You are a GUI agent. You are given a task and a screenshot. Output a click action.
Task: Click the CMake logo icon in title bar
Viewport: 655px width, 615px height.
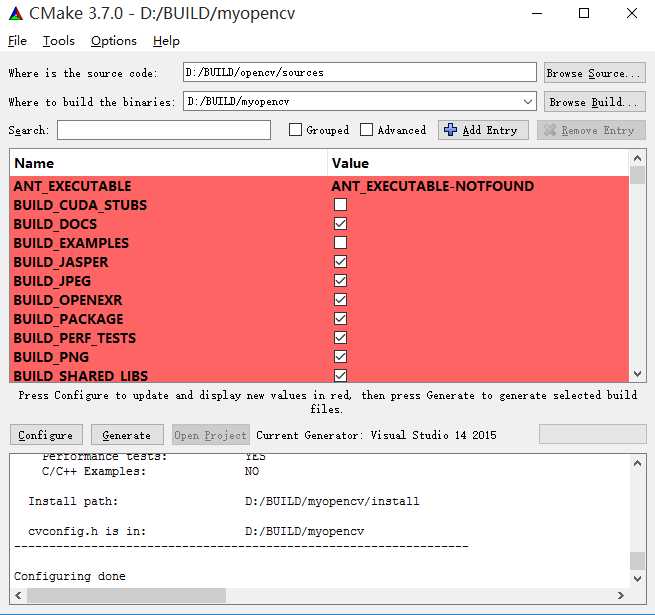[16, 13]
